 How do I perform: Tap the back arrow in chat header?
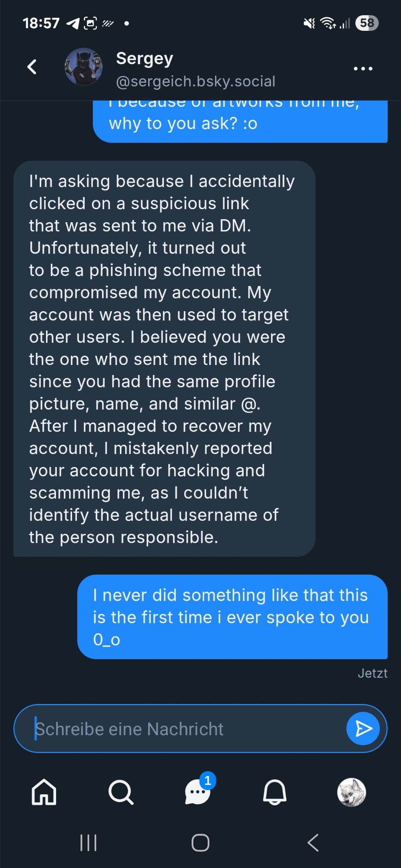(32, 67)
